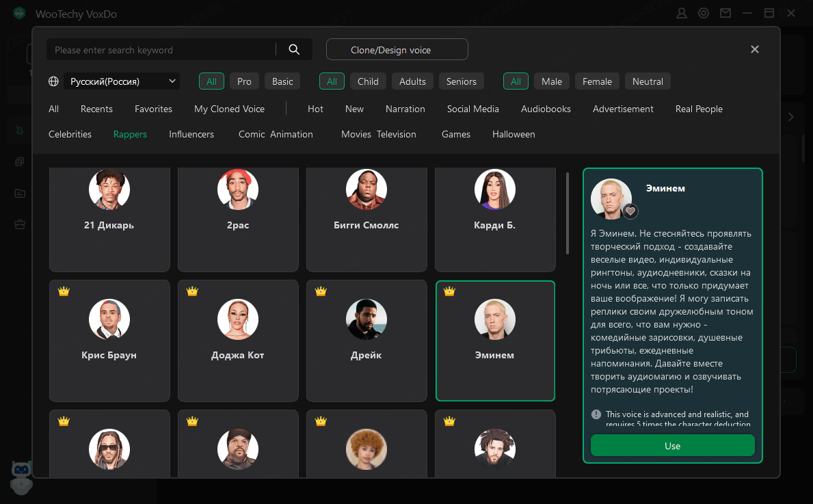
Task: Filter voices by Pro tier
Action: click(244, 81)
